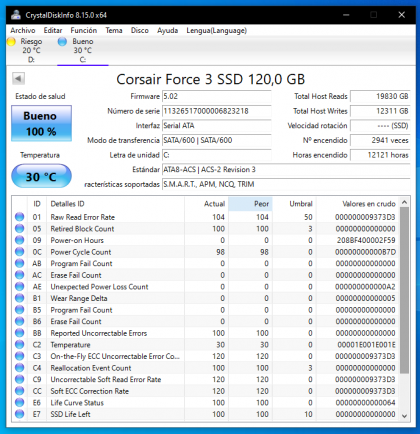Click the Número de serie field
420x434 pixels.
coord(217,111)
